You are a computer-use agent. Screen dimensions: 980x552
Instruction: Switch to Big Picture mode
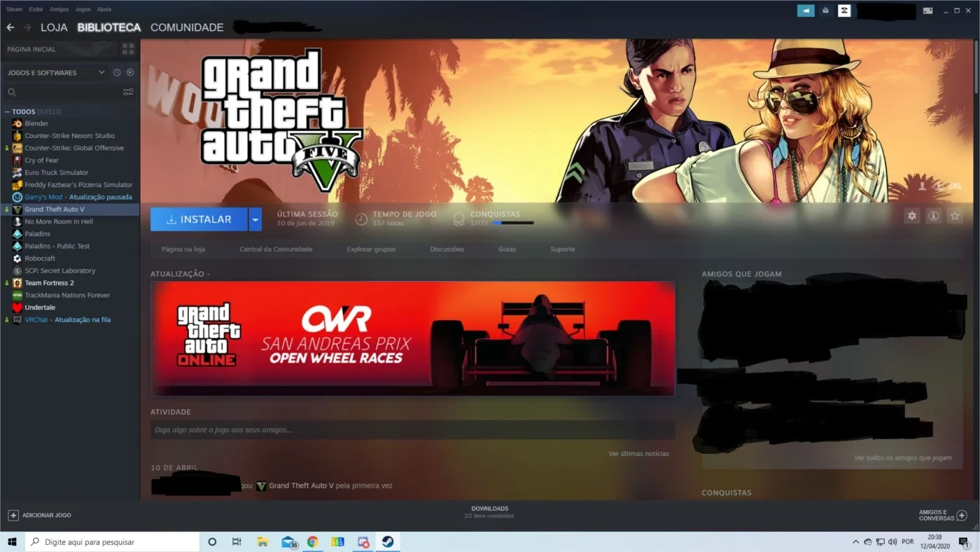(x=927, y=11)
